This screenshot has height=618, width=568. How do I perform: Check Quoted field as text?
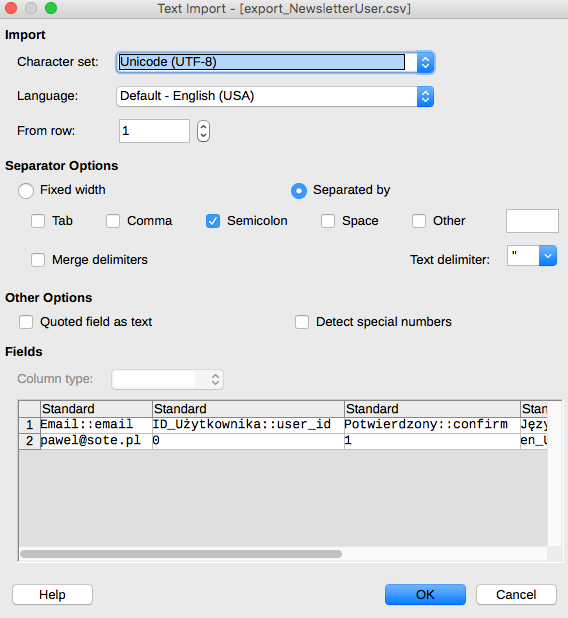[26, 322]
